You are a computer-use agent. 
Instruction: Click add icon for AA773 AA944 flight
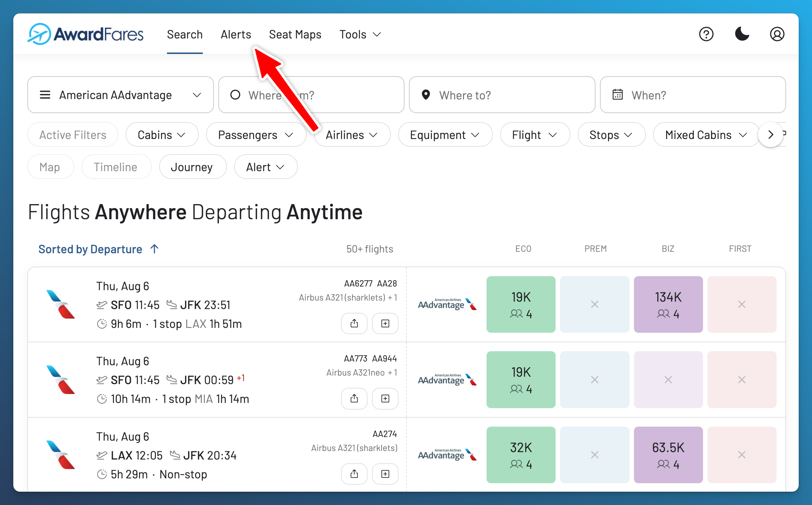click(x=385, y=399)
